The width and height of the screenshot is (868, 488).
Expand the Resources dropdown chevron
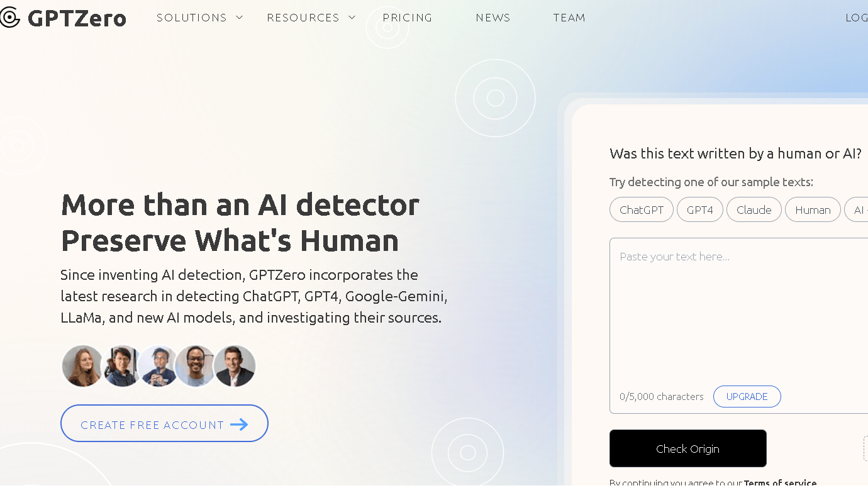[x=352, y=18]
